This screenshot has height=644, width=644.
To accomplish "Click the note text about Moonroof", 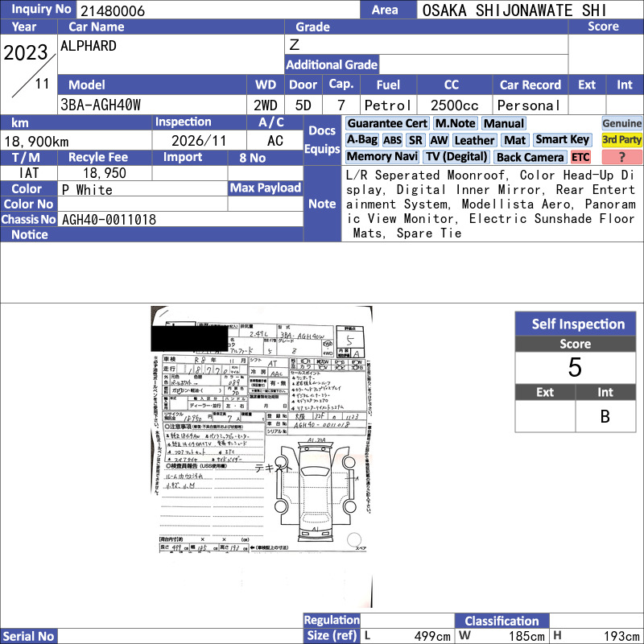I will click(x=490, y=204).
